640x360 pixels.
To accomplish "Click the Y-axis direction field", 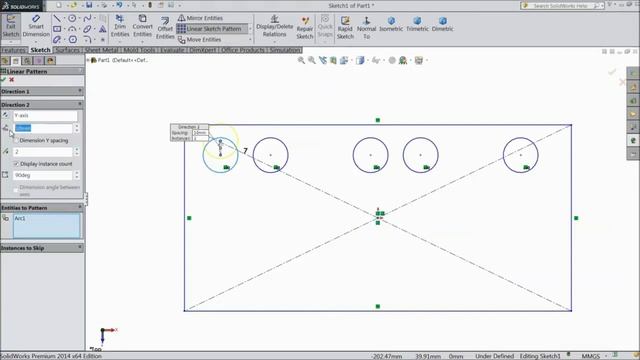I will click(x=45, y=116).
